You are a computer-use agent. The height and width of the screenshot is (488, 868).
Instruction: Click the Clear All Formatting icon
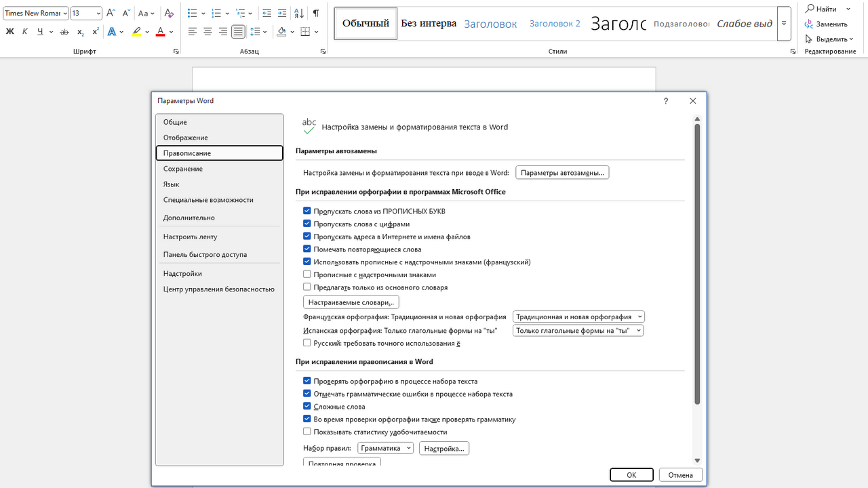pos(170,14)
